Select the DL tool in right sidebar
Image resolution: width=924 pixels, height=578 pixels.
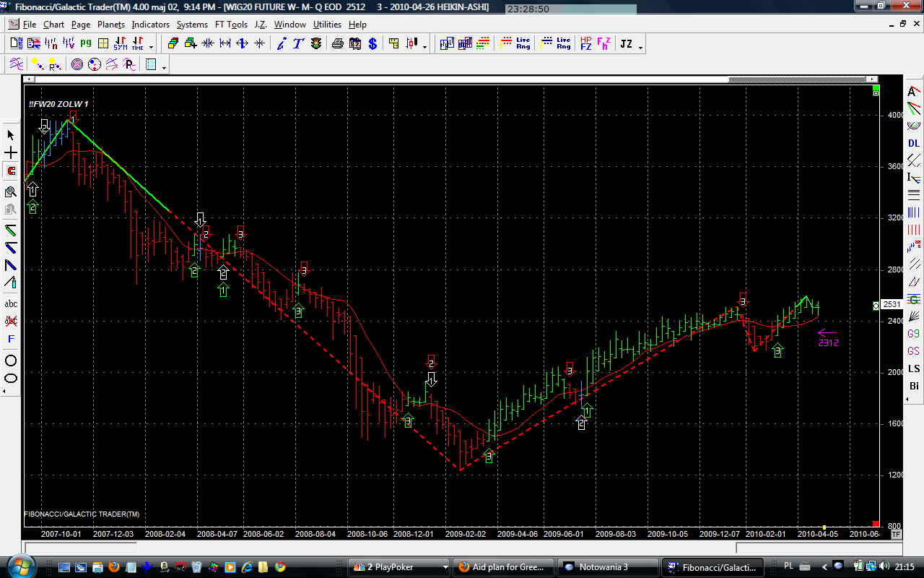(x=914, y=143)
